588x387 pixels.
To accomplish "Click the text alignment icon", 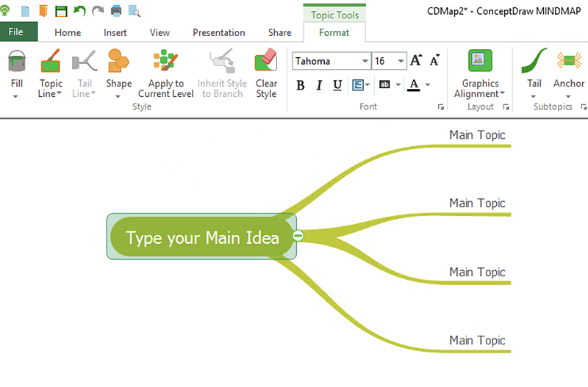I will tap(358, 85).
